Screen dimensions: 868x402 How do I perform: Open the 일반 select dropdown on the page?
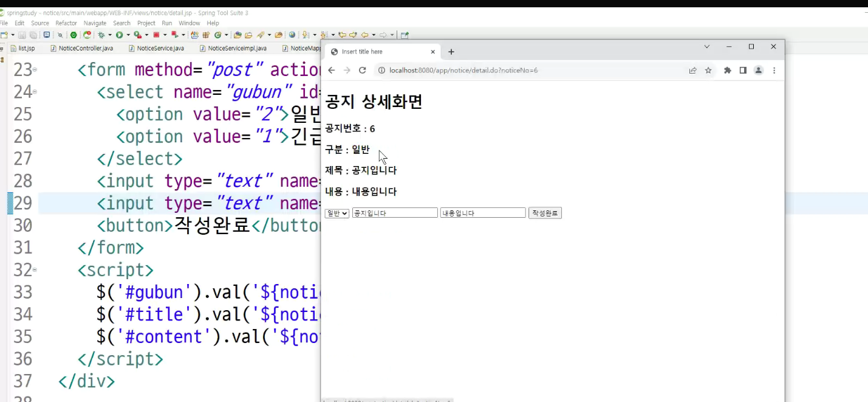click(337, 213)
